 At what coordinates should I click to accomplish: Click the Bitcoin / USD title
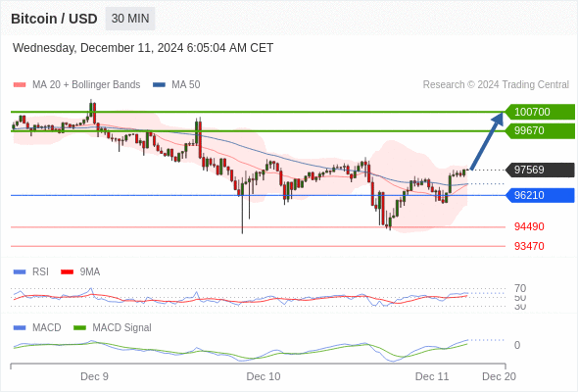click(x=54, y=19)
